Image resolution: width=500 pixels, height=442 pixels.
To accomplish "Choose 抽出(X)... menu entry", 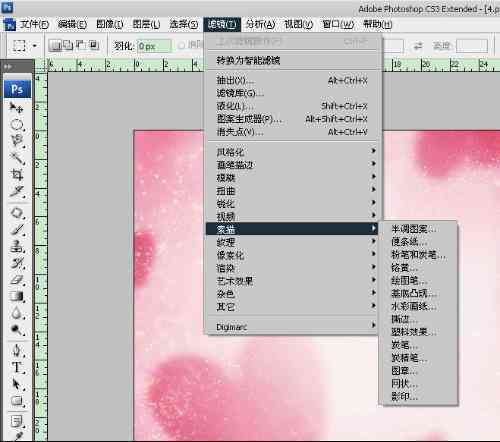I will pos(292,80).
